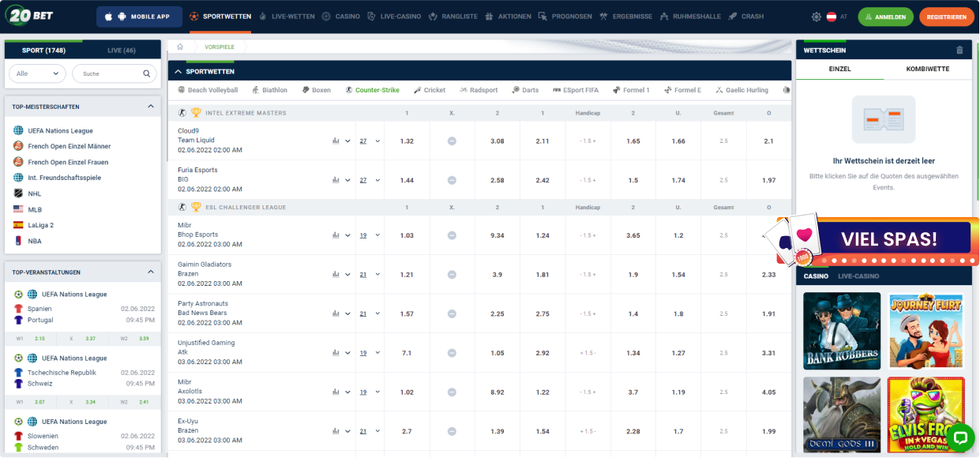Viewport: 980px width, 458px height.
Task: Open the Bank Robbers casino game thumbnail
Action: pos(842,331)
